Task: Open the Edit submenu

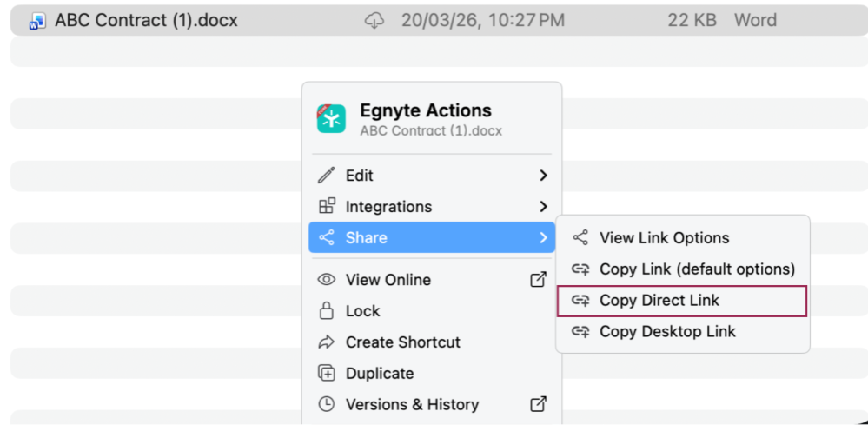Action: (432, 176)
